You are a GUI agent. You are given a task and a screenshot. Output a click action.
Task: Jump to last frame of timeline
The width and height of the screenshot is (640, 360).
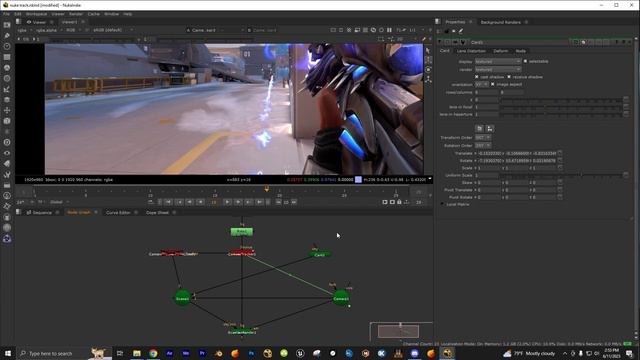(260, 202)
